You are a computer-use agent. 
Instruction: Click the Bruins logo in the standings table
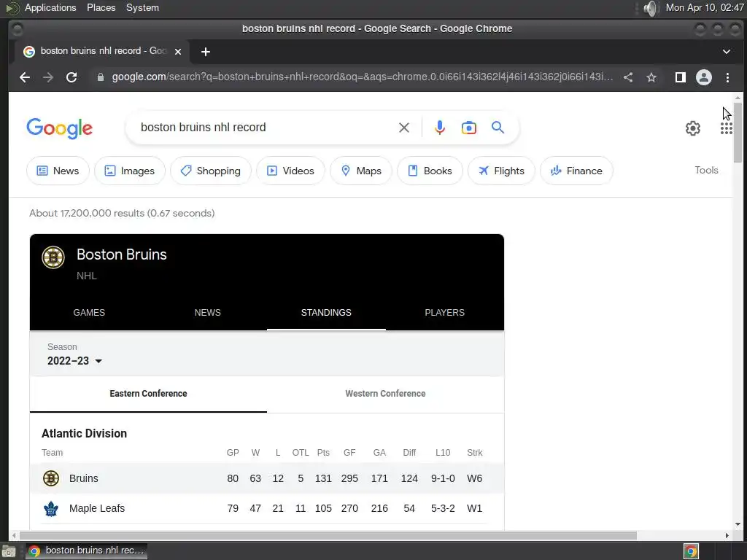(x=51, y=478)
